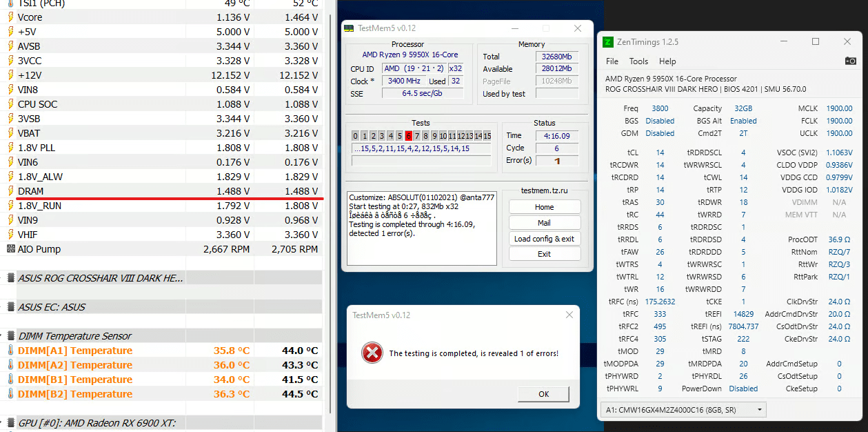
Task: Click the lightning icon beside VBAT
Action: (x=10, y=133)
